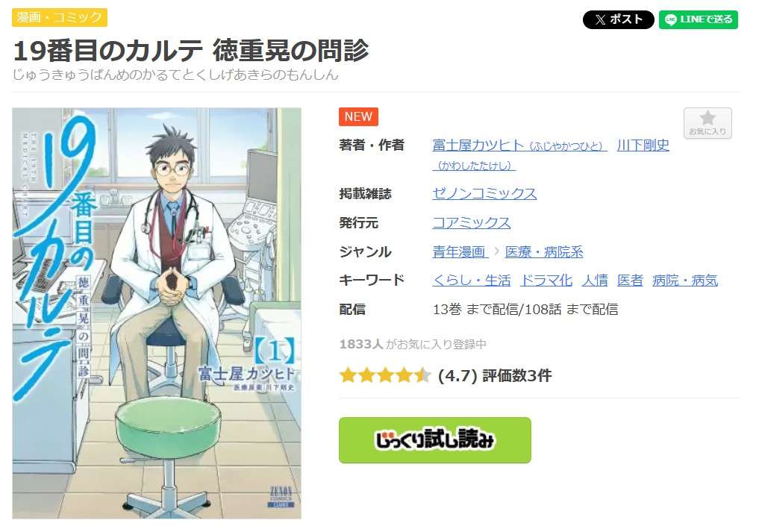The image size is (759, 532).
Task: Click the 医者 keyword
Action: [x=630, y=281]
